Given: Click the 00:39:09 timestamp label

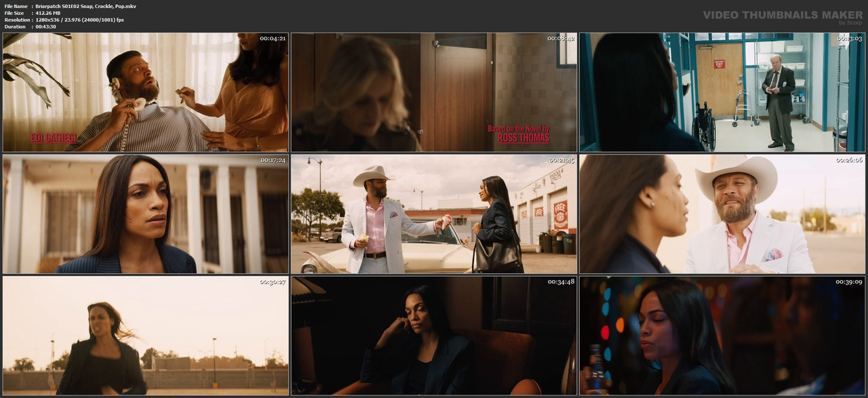Looking at the screenshot, I should click(x=849, y=281).
